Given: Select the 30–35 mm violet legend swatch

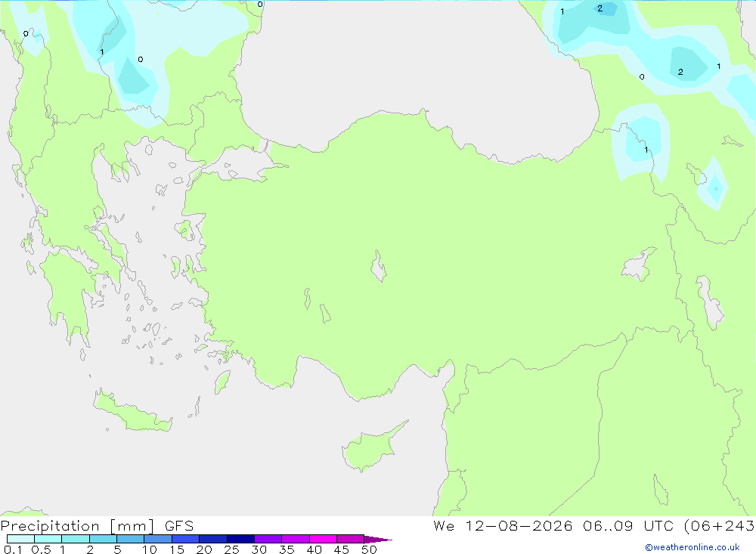Looking at the screenshot, I should 268,539.
